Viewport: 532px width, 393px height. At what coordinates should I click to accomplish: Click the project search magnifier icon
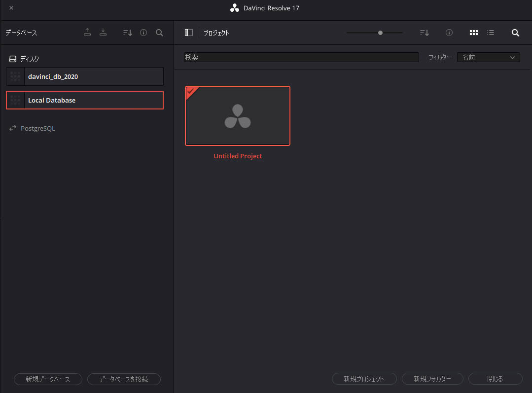[515, 33]
